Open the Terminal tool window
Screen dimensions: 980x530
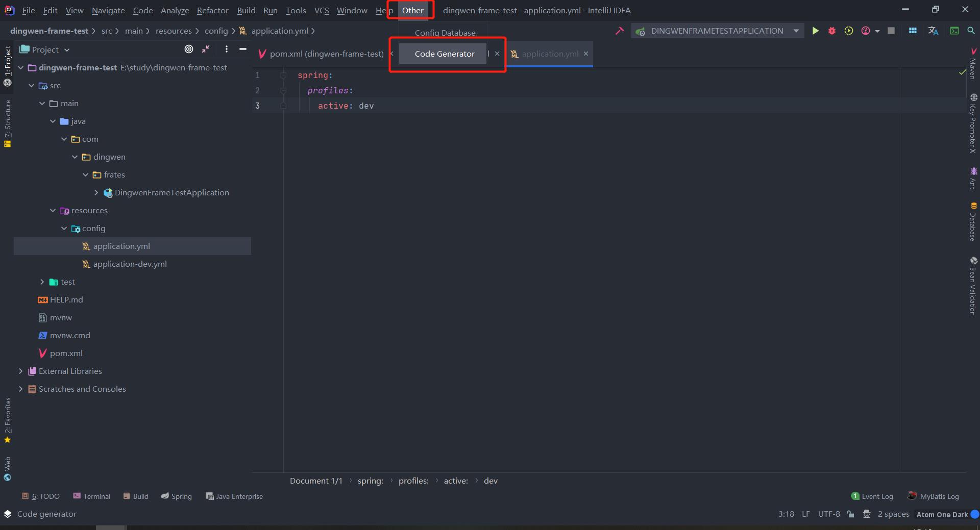tap(91, 496)
